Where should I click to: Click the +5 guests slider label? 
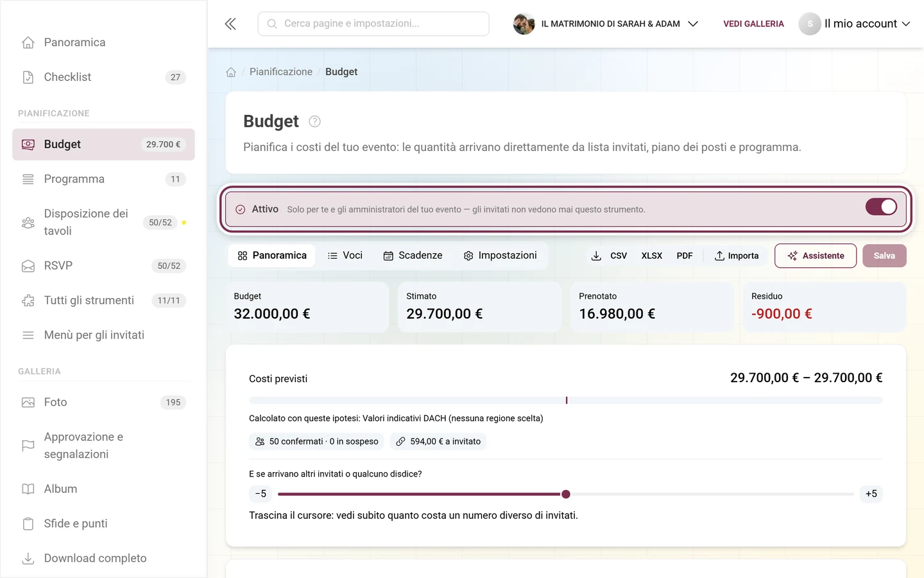[871, 494]
